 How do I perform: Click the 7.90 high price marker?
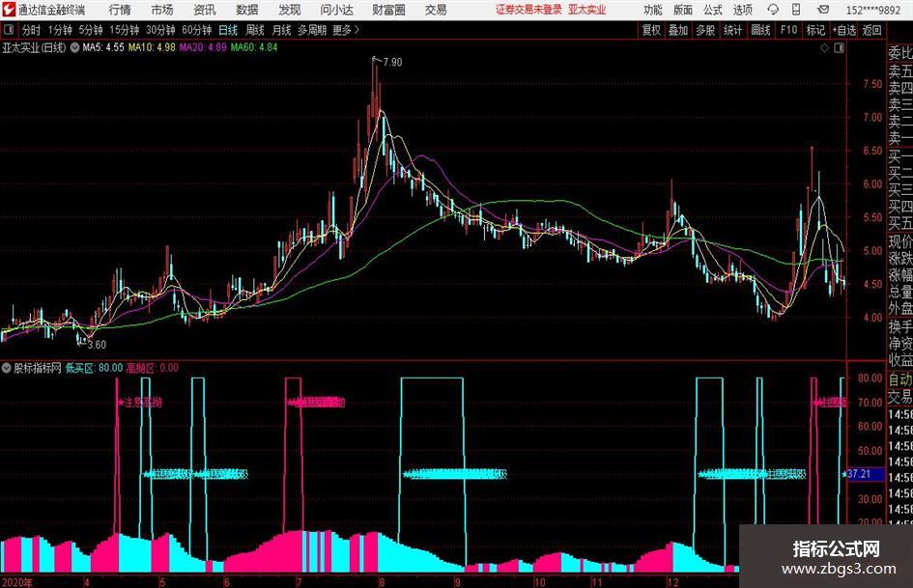(392, 62)
